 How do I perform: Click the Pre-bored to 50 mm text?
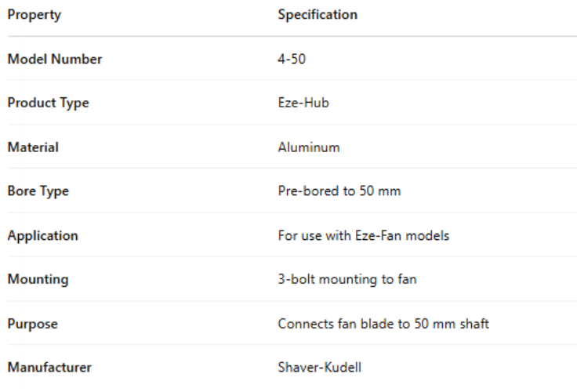click(x=339, y=191)
